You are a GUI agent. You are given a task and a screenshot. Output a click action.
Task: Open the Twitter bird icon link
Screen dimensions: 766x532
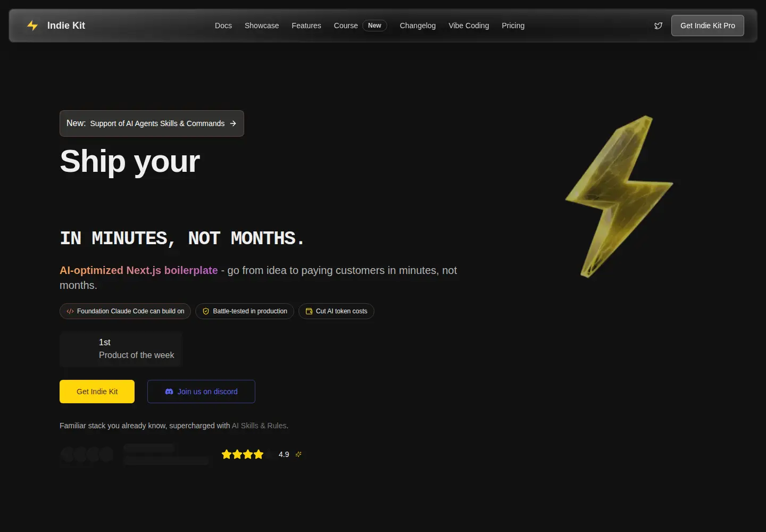coord(658,26)
